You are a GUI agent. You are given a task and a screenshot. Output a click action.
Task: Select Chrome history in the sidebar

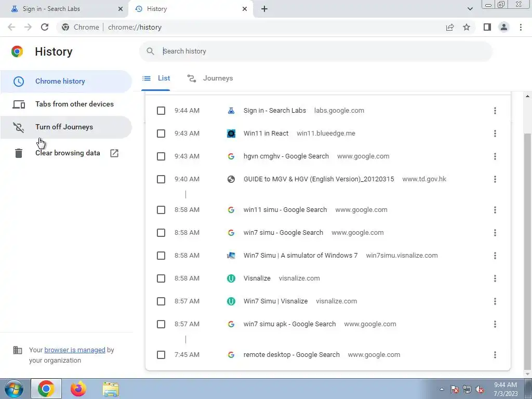(x=66, y=82)
